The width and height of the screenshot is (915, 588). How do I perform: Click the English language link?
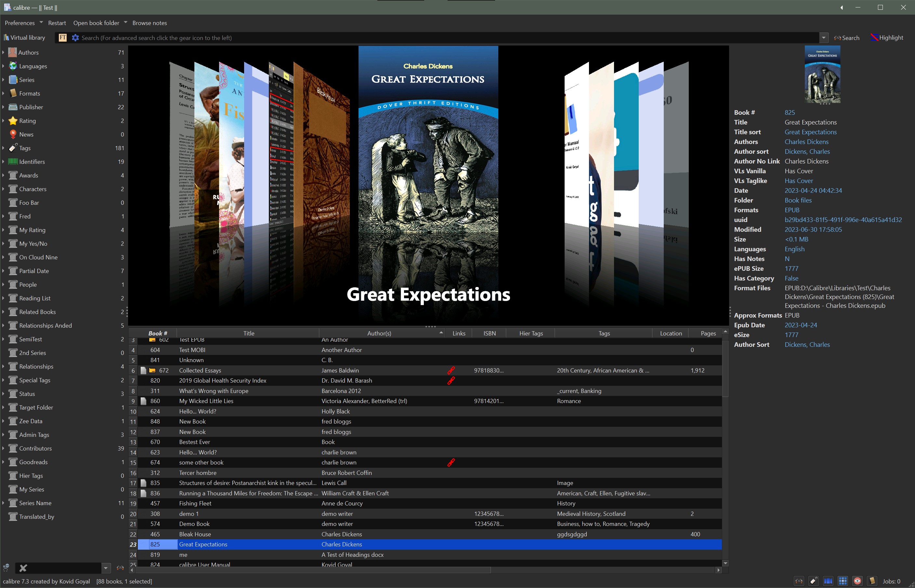794,249
